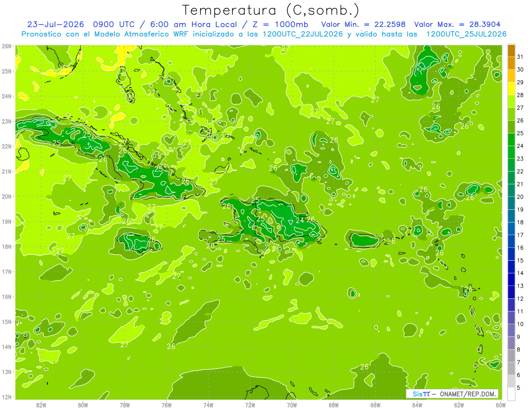
Task: Click the 24N latitude axis label
Action: click(x=6, y=96)
